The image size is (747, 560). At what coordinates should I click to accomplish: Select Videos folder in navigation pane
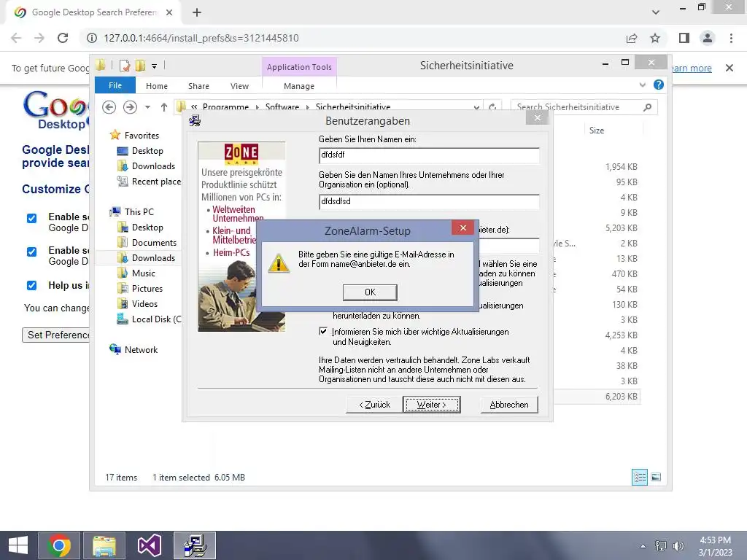pyautogui.click(x=144, y=304)
